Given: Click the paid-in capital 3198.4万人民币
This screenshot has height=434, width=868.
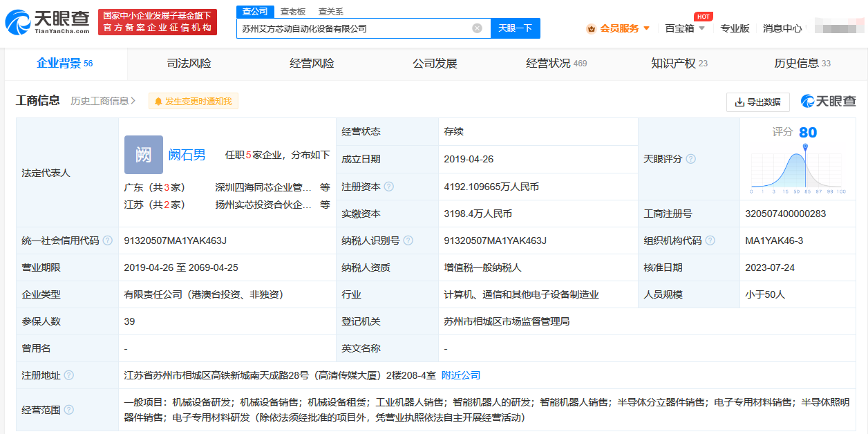Looking at the screenshot, I should [x=478, y=214].
